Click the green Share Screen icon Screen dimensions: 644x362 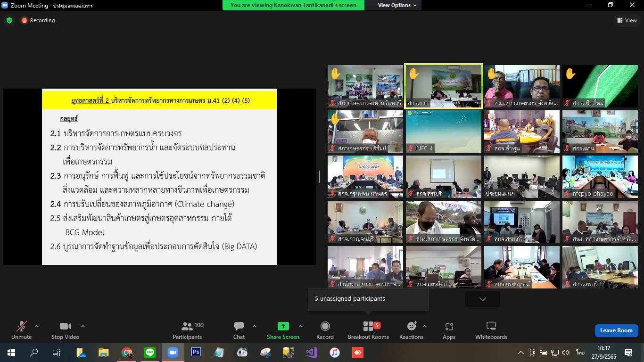(x=283, y=326)
